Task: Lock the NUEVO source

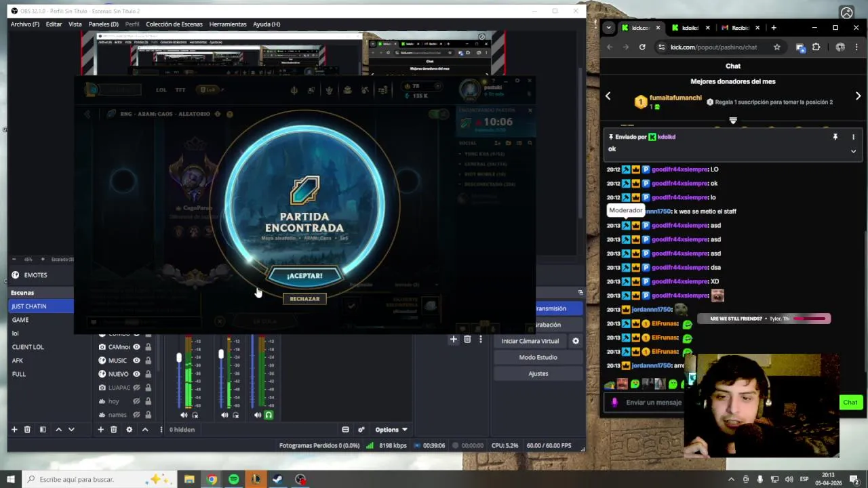Action: (x=148, y=374)
